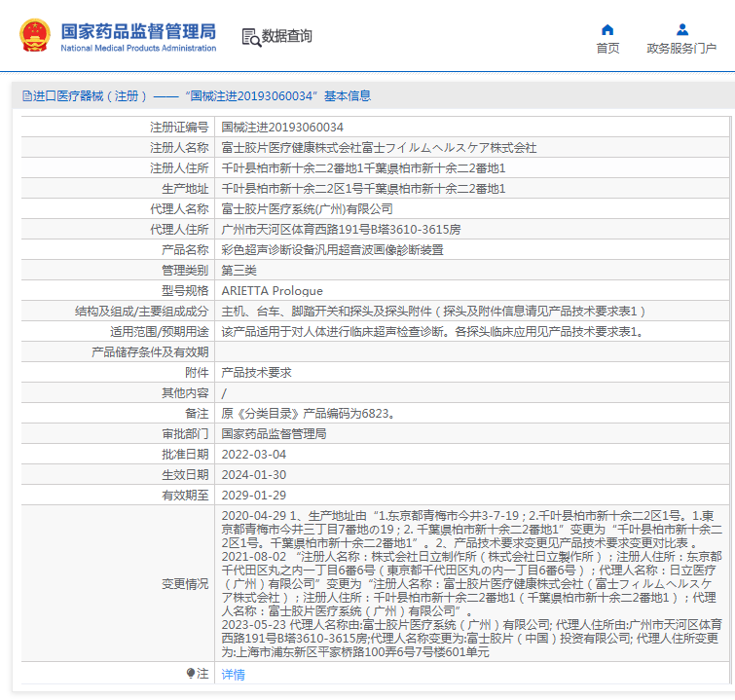This screenshot has height=700, width=735.
Task: Click the 数据查询 magnifier icon
Action: tap(251, 37)
